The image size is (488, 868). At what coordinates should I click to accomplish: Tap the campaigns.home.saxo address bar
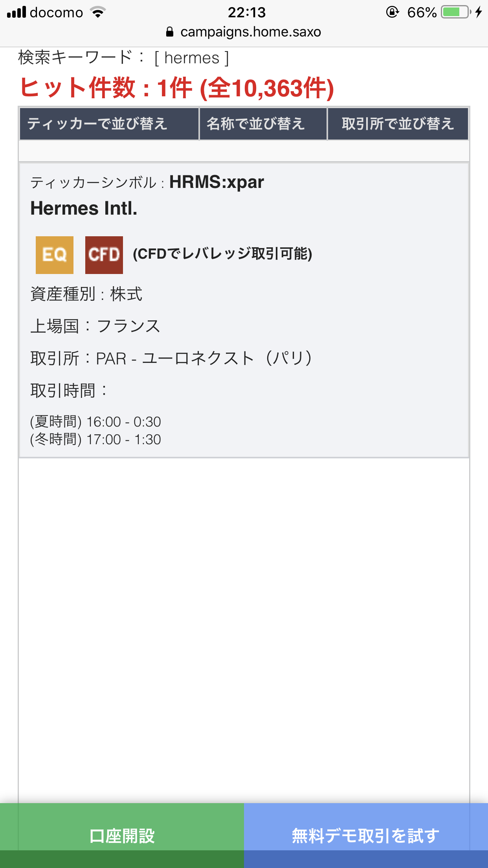(x=250, y=32)
